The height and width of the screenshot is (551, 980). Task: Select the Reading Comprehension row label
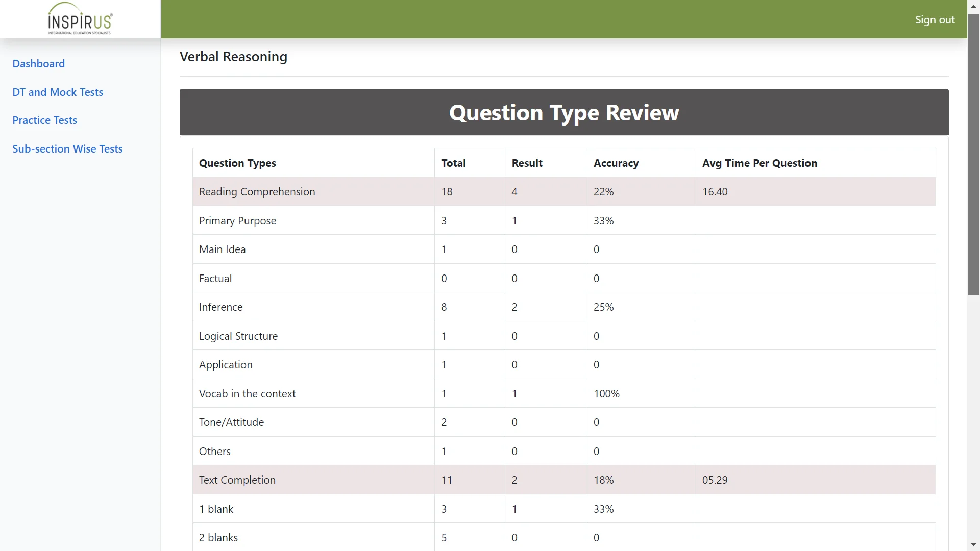pos(257,192)
